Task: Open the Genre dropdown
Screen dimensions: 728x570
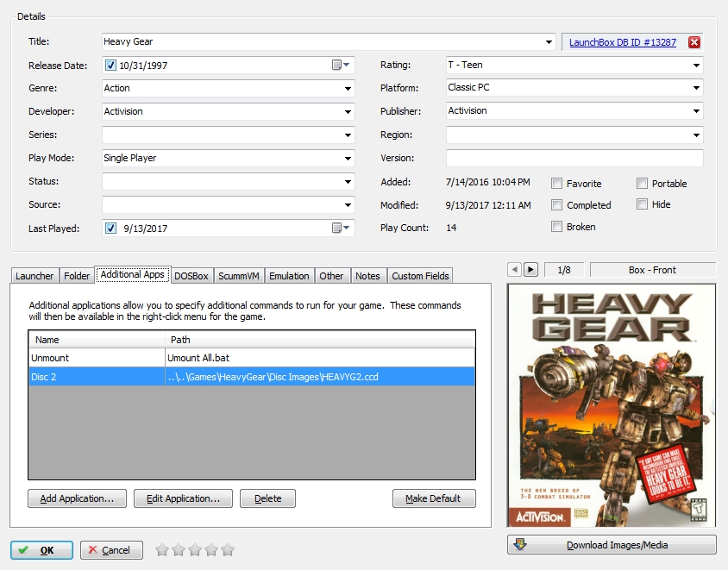Action: 348,88
